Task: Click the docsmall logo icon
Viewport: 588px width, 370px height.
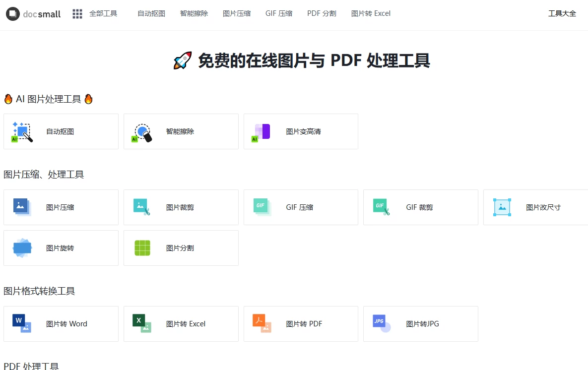Action: point(13,14)
